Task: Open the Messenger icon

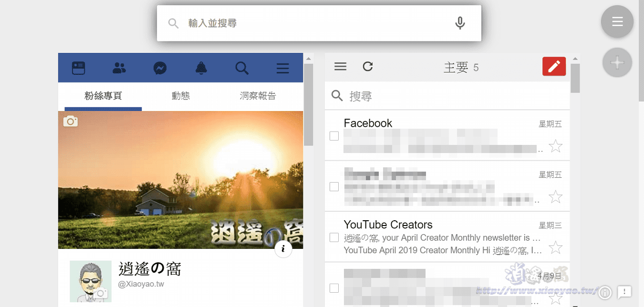Action: click(x=160, y=68)
